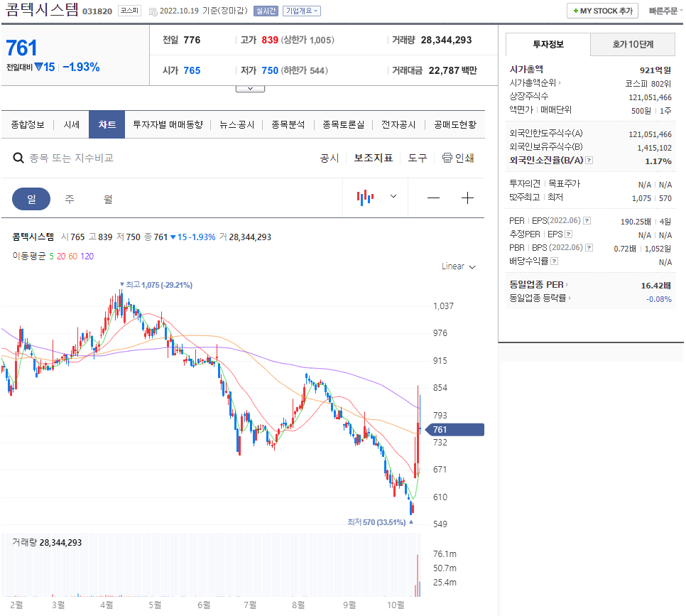Open the Linear scale dropdown

[x=458, y=266]
